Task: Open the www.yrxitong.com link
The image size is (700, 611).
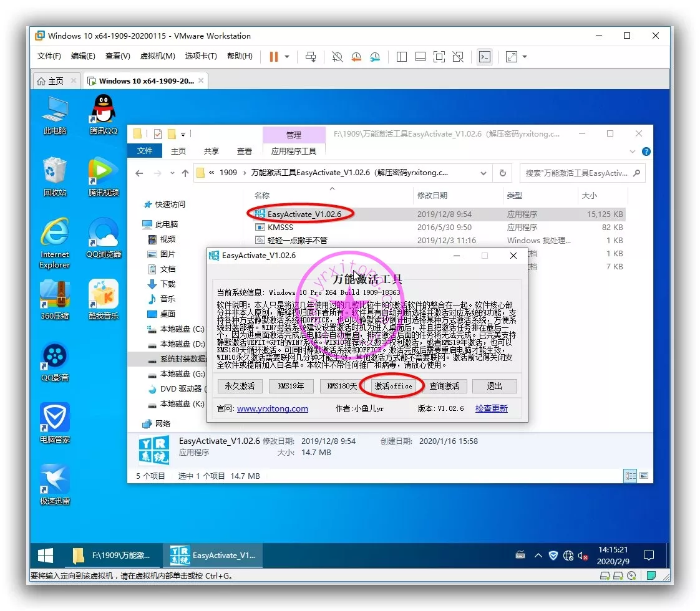Action: pos(273,408)
